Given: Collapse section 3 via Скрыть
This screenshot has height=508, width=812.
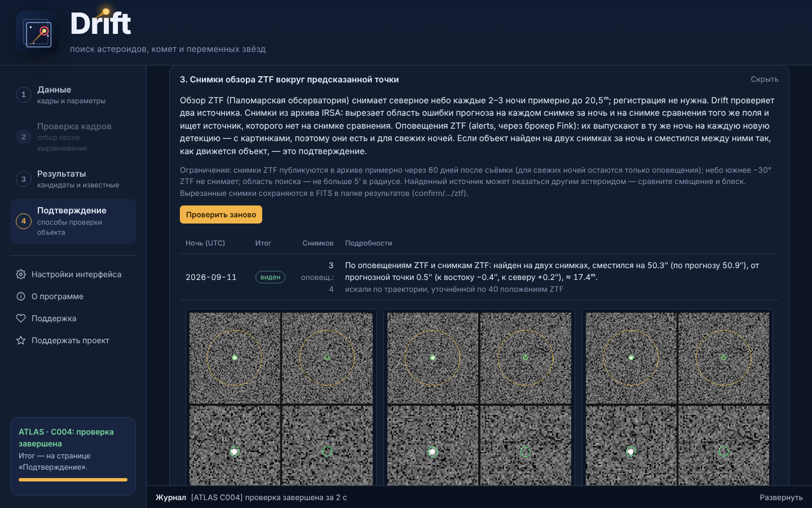Looking at the screenshot, I should [764, 80].
